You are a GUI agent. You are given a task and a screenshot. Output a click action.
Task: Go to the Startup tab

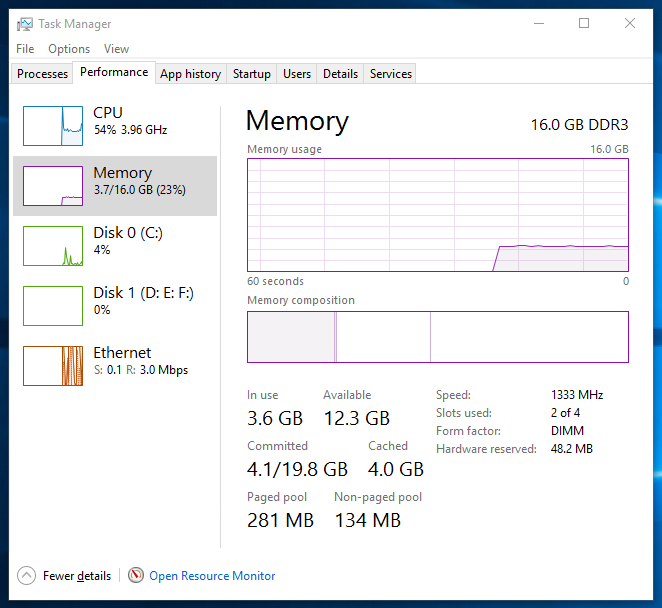(252, 74)
